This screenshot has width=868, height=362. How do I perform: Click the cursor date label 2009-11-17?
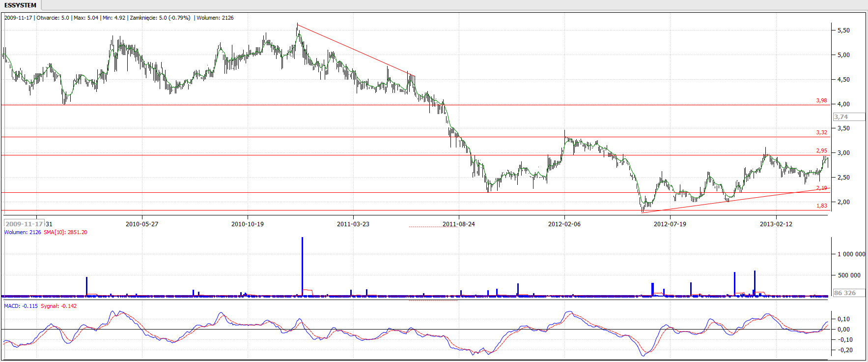[24, 224]
